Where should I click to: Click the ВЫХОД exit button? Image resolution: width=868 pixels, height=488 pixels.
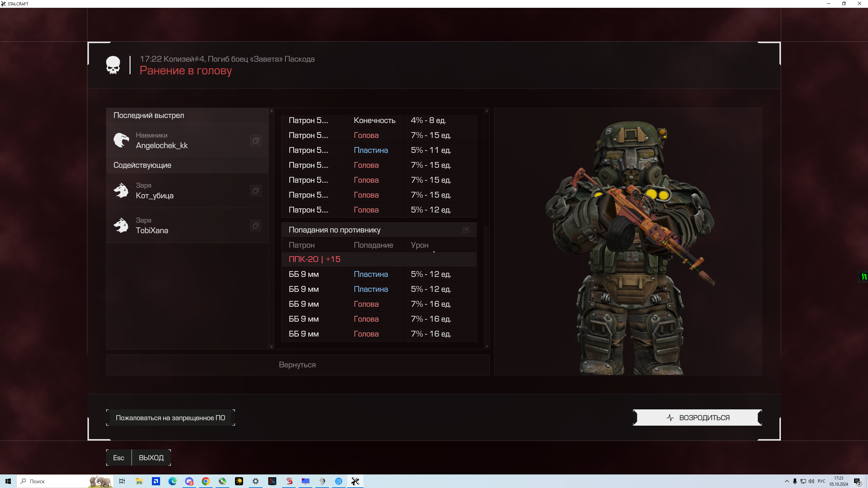[x=151, y=457]
